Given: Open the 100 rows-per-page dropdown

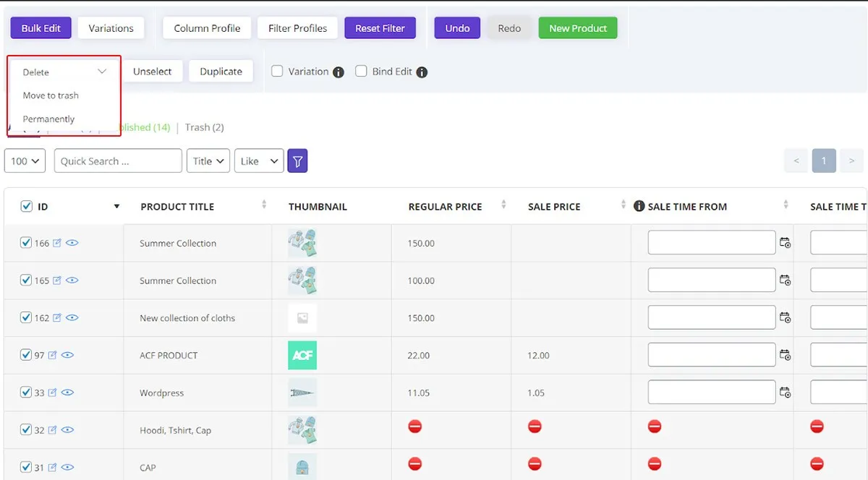Looking at the screenshot, I should (25, 160).
